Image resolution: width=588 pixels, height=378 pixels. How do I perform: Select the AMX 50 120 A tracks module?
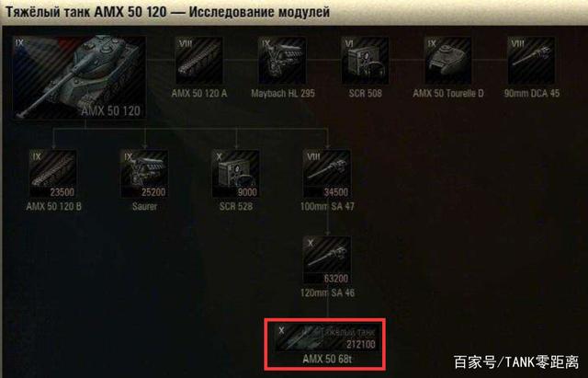[x=199, y=61]
